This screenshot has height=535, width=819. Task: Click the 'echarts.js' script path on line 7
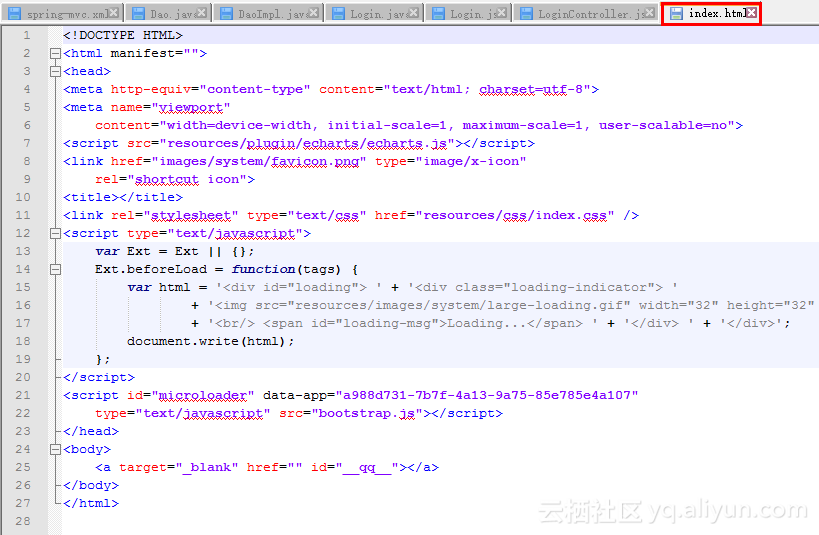(406, 144)
